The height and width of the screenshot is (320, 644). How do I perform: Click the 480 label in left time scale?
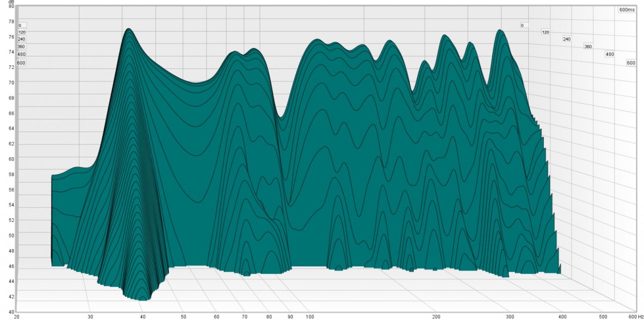pyautogui.click(x=21, y=54)
